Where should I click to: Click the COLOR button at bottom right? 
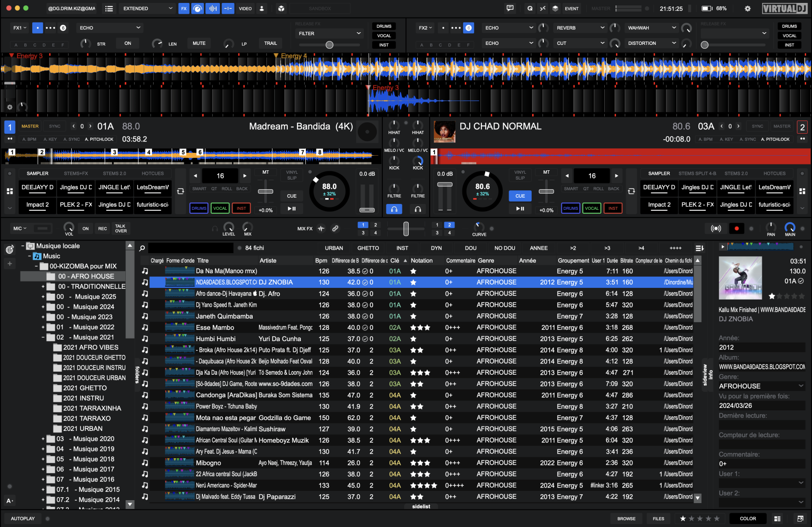tap(748, 519)
